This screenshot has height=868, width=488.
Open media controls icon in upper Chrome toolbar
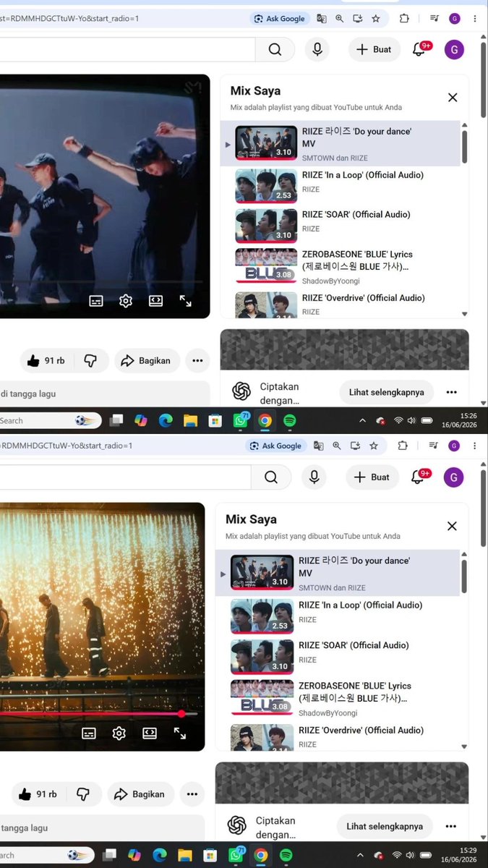[434, 18]
